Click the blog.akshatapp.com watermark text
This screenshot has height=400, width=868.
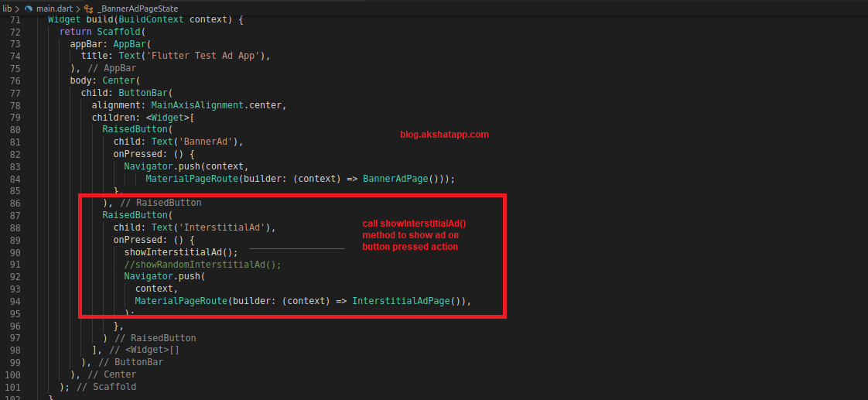click(444, 135)
